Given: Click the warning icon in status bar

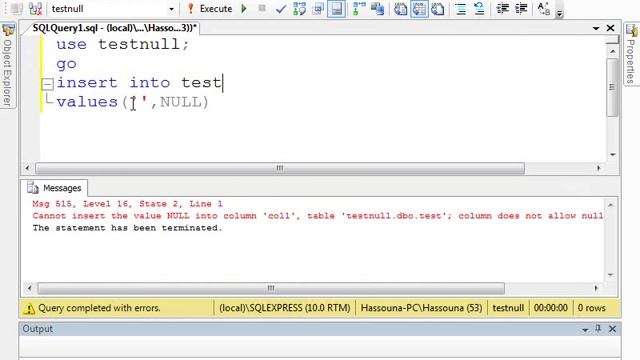Looking at the screenshot, I should coord(29,309).
